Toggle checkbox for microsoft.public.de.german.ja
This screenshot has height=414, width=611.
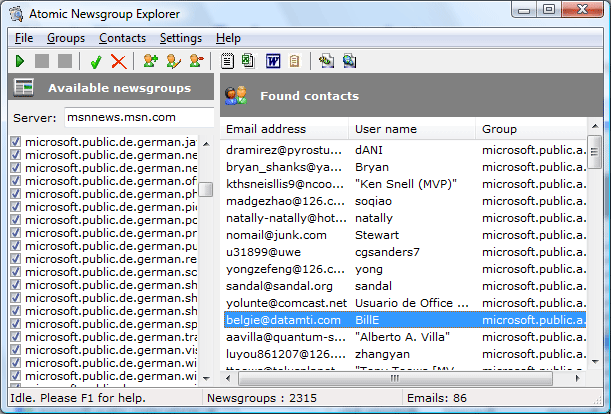point(16,142)
